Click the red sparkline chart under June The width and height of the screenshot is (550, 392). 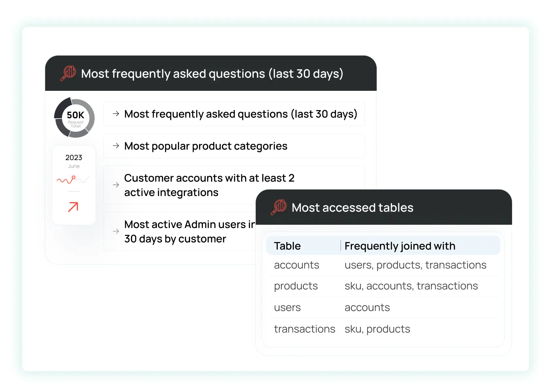pos(73,179)
